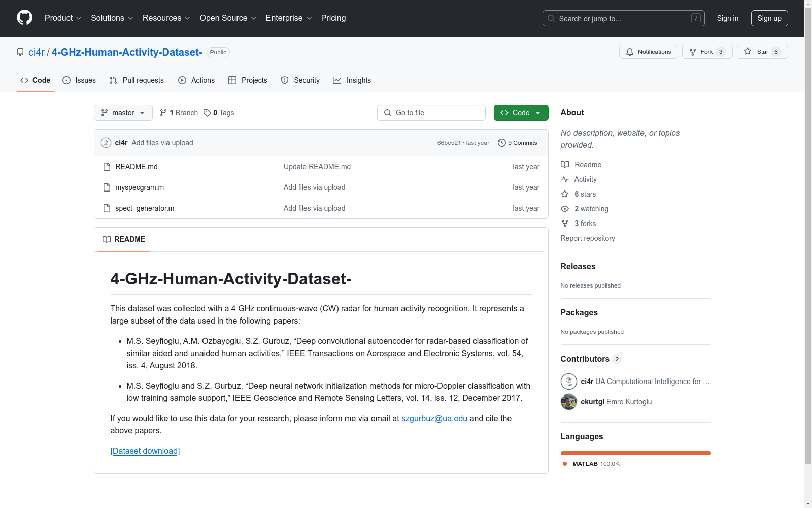This screenshot has height=508, width=812.
Task: Click the star icon in Star button
Action: click(x=748, y=51)
